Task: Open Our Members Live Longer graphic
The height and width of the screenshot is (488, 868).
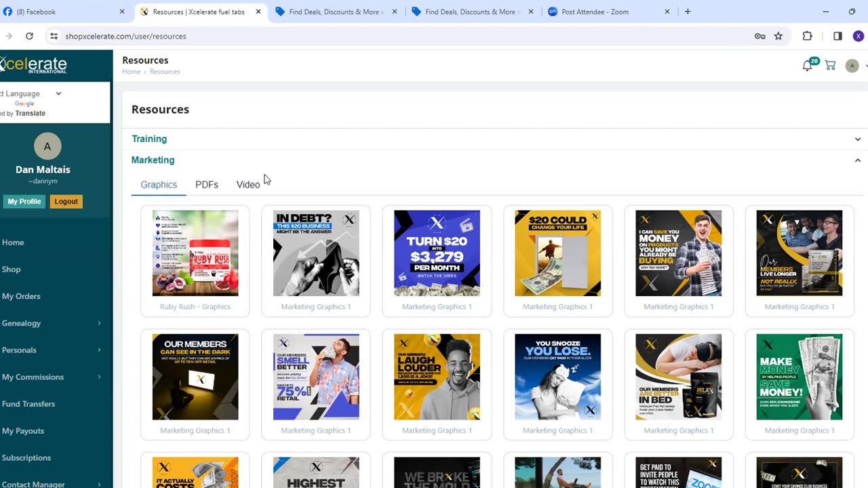Action: 800,253
